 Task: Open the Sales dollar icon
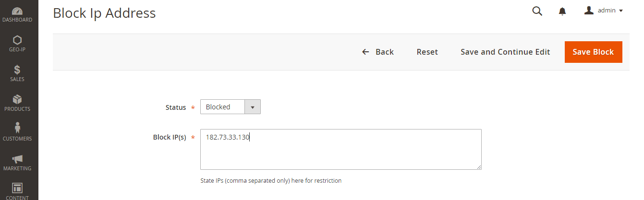tap(17, 70)
